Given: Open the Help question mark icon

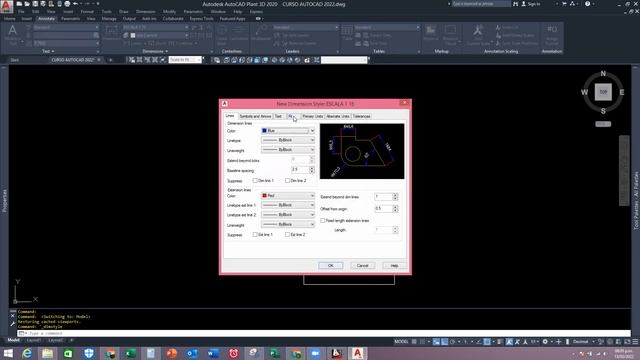Looking at the screenshot, I should coord(587,4).
